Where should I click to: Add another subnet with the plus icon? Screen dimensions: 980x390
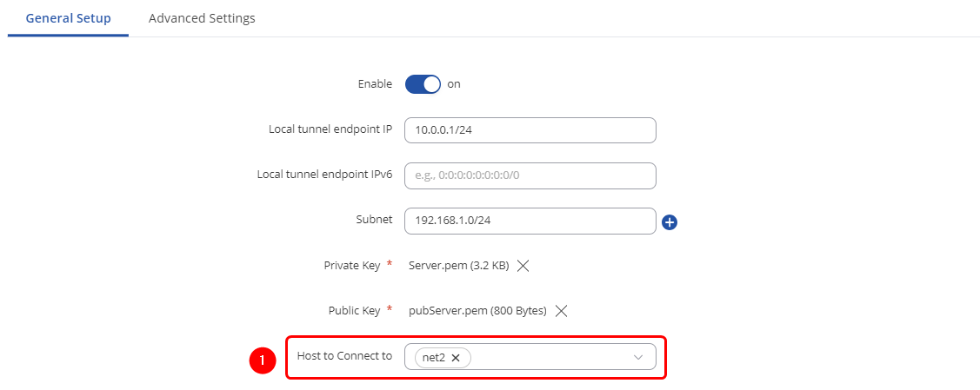pyautogui.click(x=670, y=221)
